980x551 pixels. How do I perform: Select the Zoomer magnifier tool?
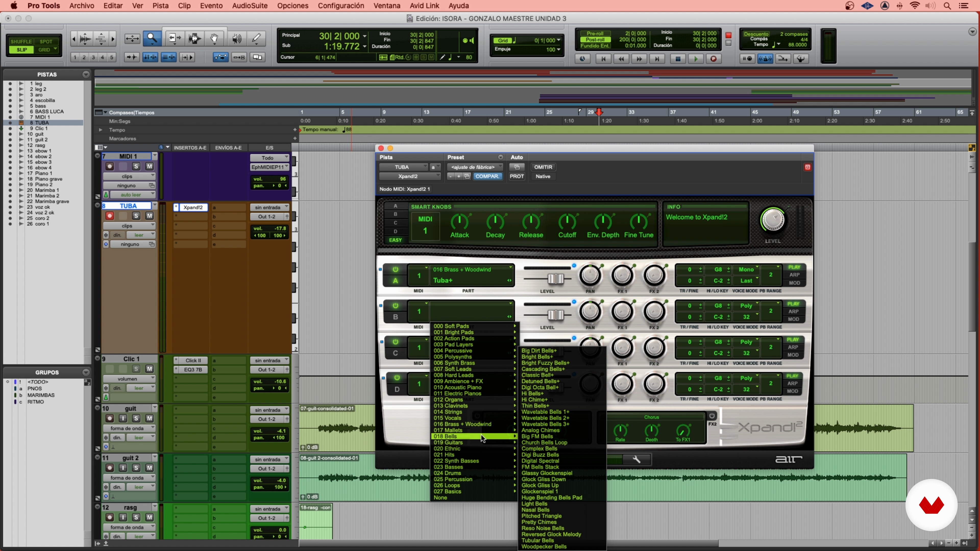[x=152, y=39]
